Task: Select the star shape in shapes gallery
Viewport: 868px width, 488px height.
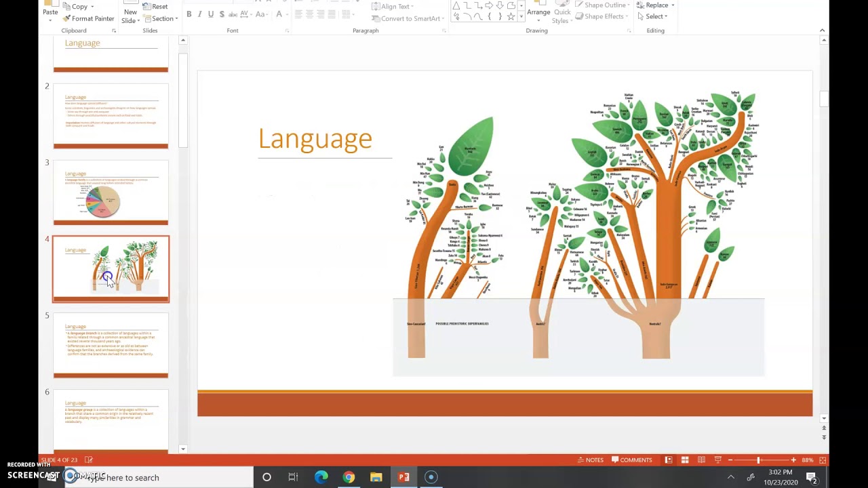Action: (511, 16)
